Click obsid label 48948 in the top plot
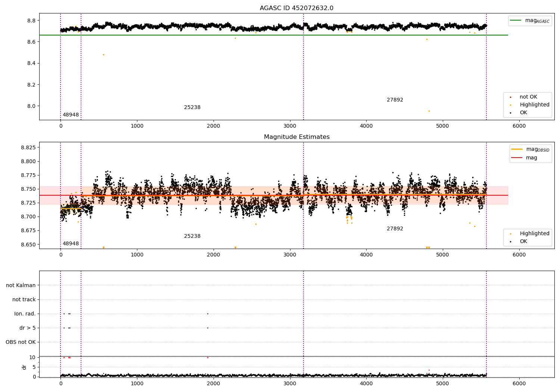 [x=71, y=115]
